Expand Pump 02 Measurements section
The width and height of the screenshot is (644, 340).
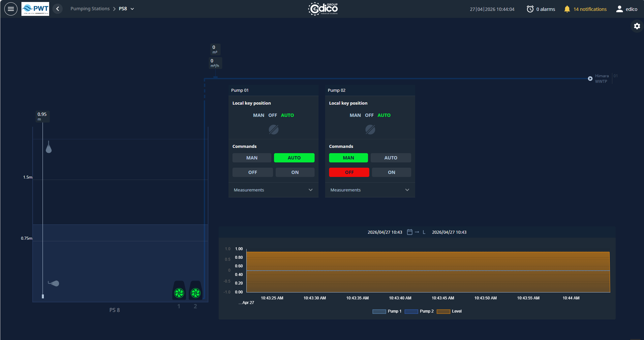click(x=407, y=190)
